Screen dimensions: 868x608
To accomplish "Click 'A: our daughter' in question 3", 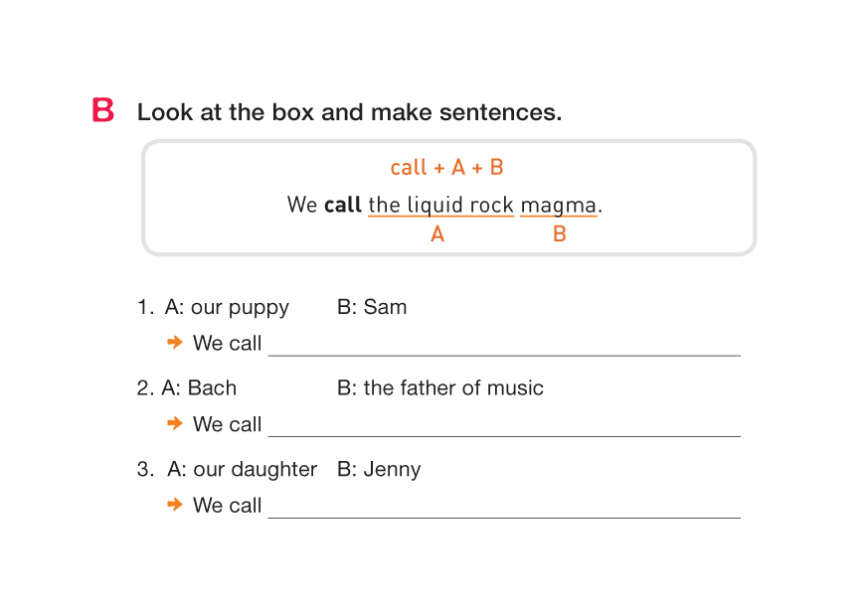I will [243, 469].
